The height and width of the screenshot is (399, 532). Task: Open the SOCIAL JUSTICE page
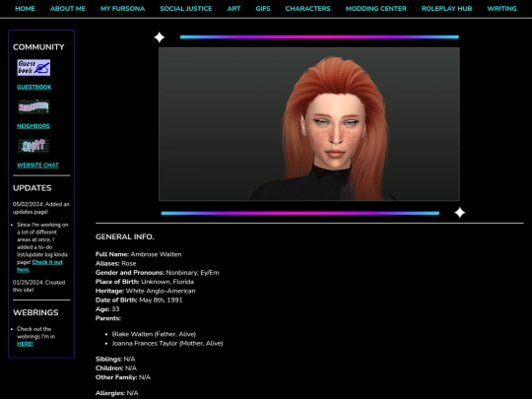(x=186, y=9)
